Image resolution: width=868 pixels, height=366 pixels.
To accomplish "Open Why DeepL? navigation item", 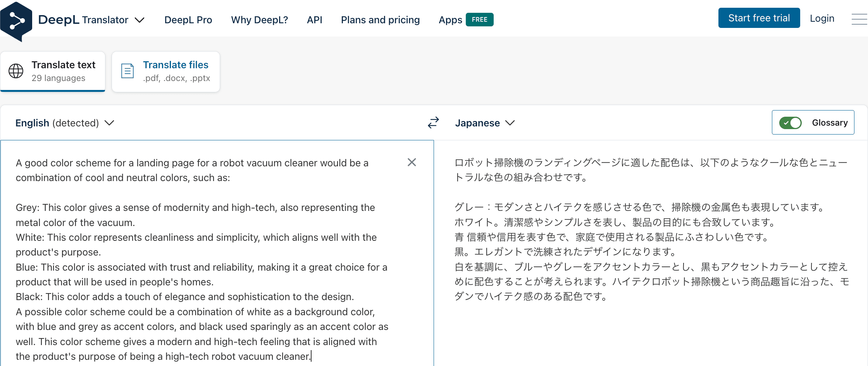I will pos(259,20).
